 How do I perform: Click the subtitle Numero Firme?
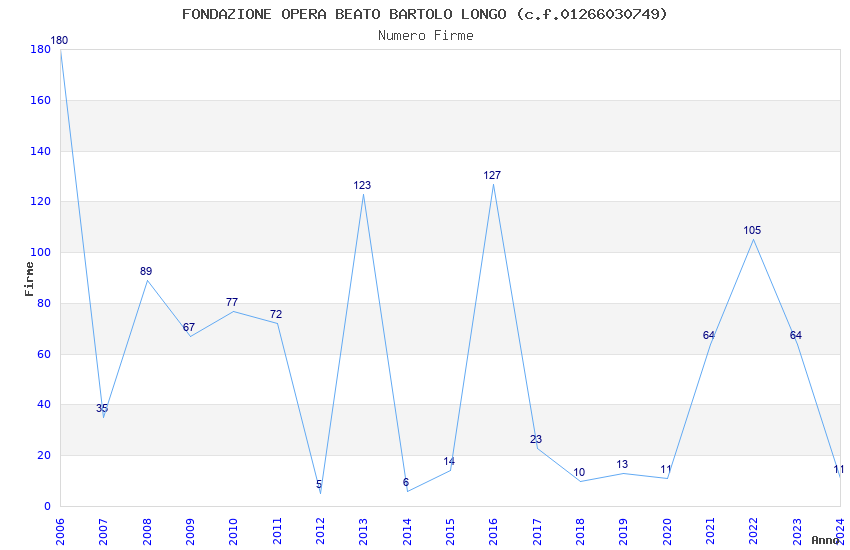point(426,35)
